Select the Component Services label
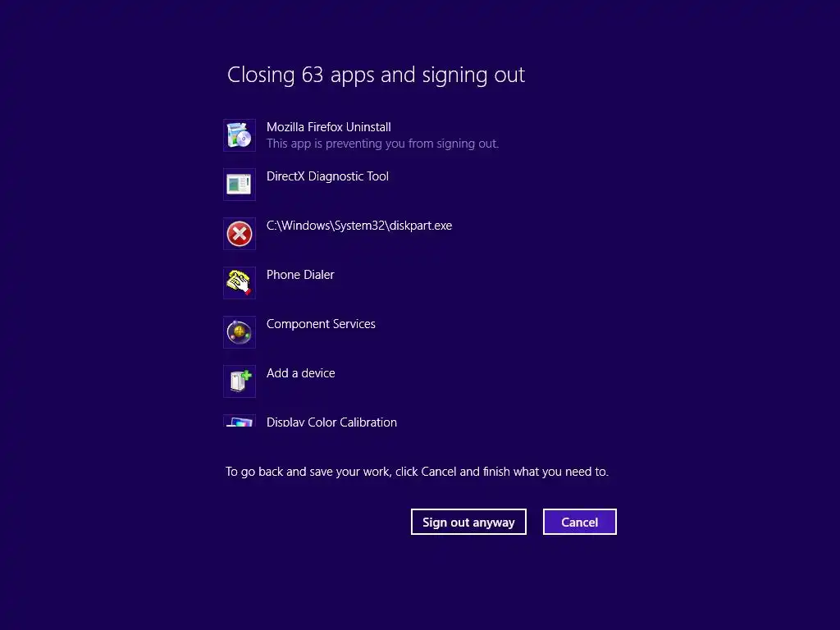 coord(321,324)
